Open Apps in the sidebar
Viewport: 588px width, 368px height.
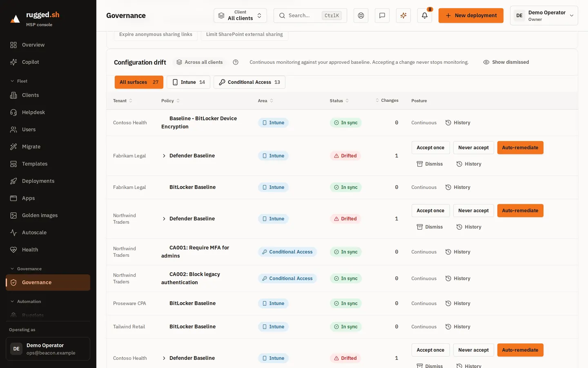click(x=48, y=198)
